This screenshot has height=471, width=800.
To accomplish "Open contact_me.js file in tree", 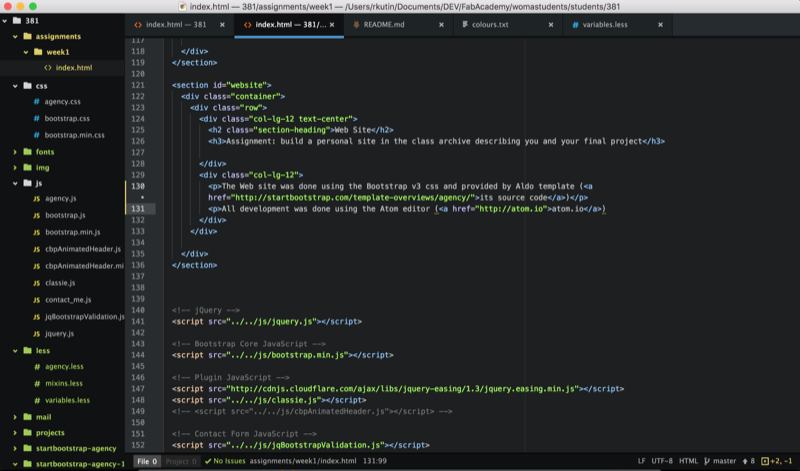I will 68,300.
